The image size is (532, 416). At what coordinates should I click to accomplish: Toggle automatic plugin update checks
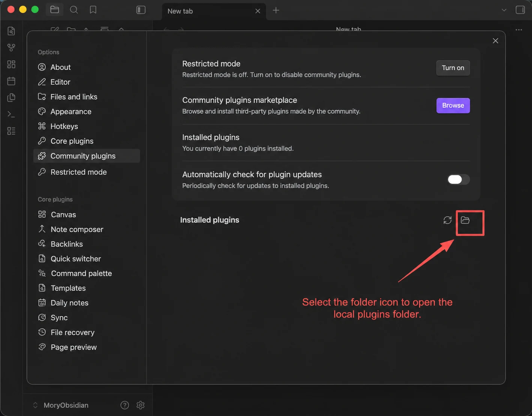coord(459,179)
